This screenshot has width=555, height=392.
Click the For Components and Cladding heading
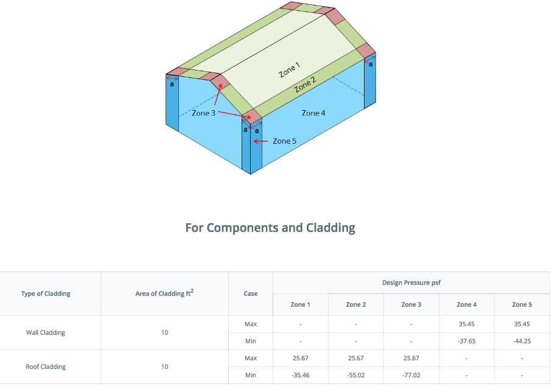click(270, 228)
